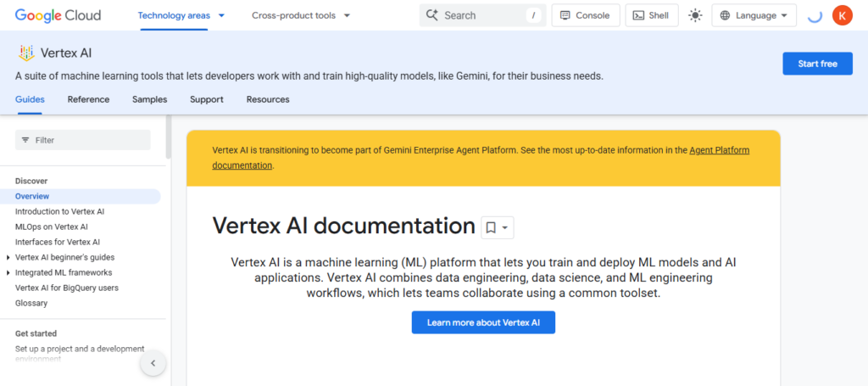Click the Vertex AI product icon

point(26,53)
